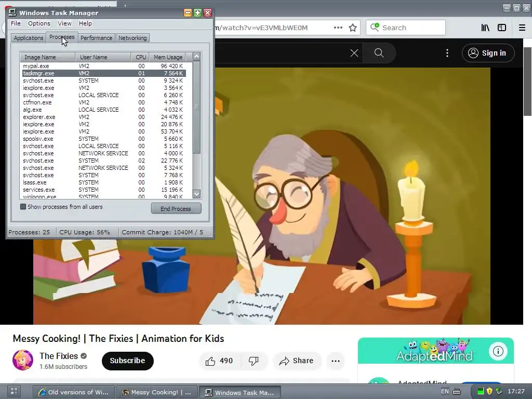This screenshot has width=532, height=399.
Task: Select the alg.exe process row
Action: coord(104,110)
